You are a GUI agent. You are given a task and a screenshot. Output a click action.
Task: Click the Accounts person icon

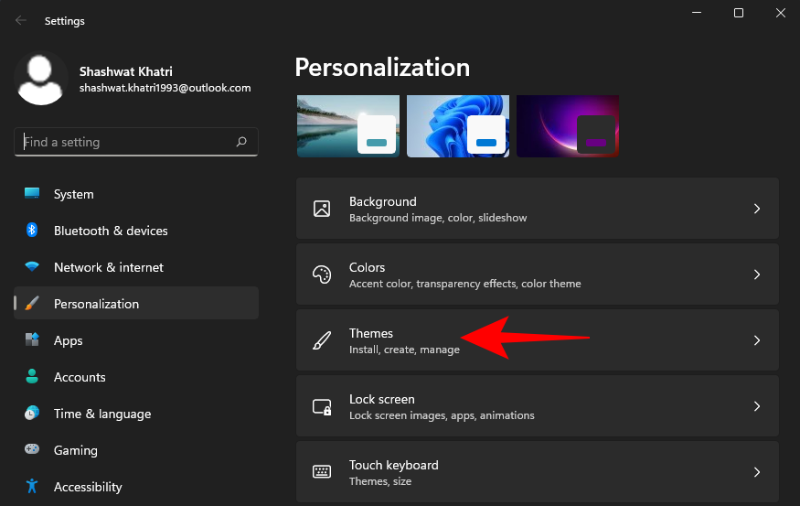(x=32, y=377)
